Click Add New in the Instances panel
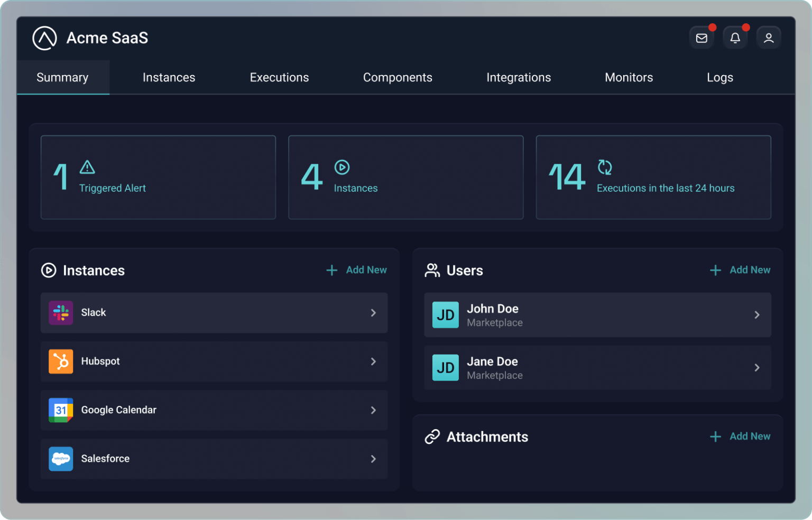The width and height of the screenshot is (812, 520). [x=366, y=270]
